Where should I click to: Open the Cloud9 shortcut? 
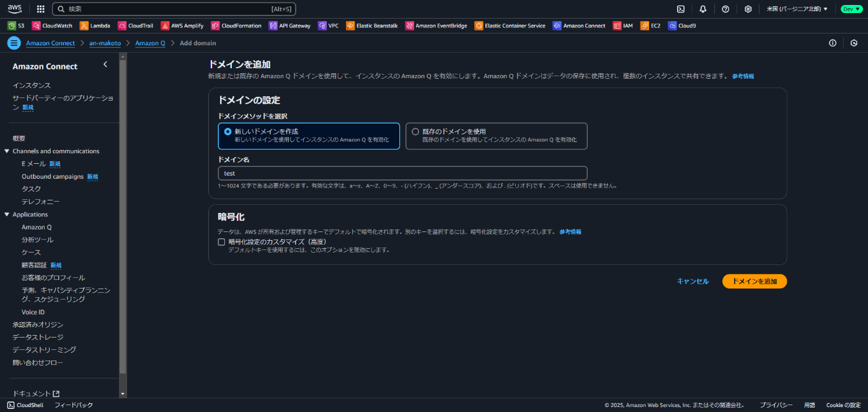pyautogui.click(x=682, y=26)
